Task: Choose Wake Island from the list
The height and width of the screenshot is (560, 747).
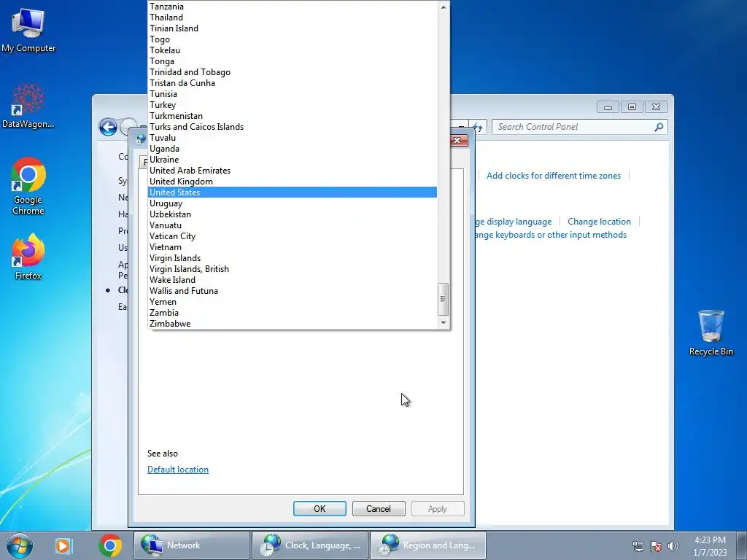Action: tap(293, 280)
